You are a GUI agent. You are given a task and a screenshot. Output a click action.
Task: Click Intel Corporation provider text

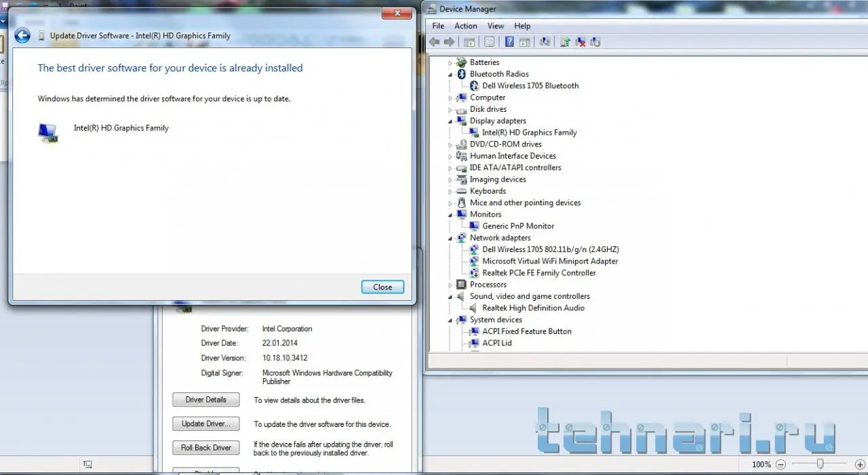point(288,329)
